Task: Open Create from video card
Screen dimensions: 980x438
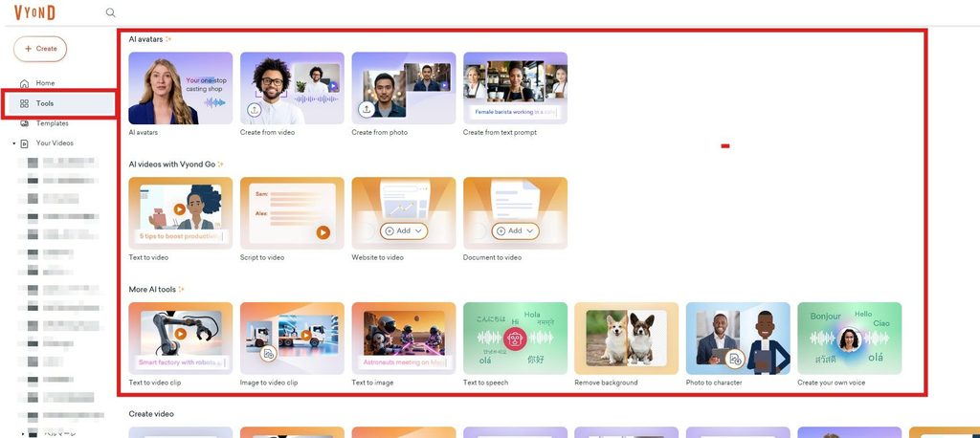Action: coord(292,88)
